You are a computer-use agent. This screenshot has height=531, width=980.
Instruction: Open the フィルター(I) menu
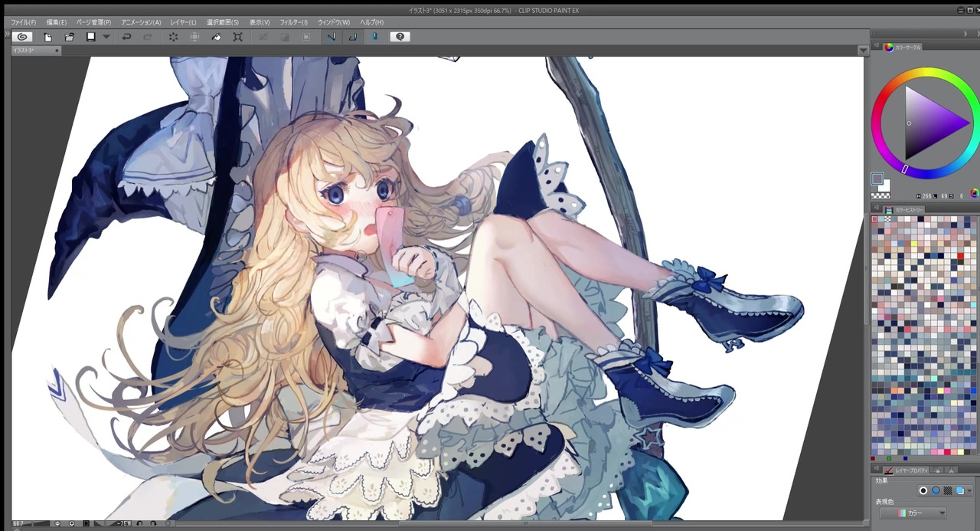click(x=294, y=22)
